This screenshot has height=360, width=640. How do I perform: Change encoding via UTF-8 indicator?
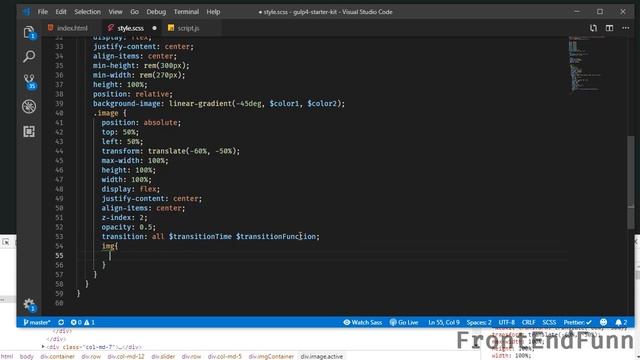click(507, 322)
